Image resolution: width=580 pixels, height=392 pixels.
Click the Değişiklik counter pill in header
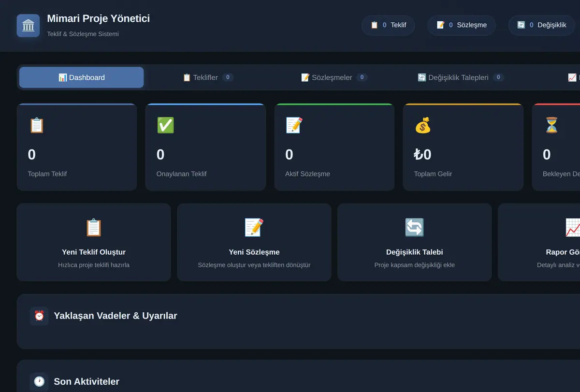pyautogui.click(x=542, y=25)
